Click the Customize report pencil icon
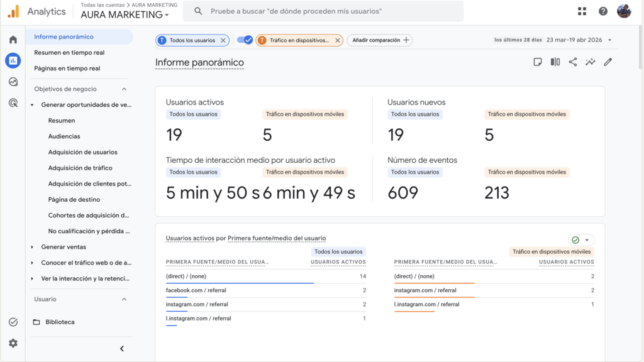Screen dimensions: 644x362 [x=608, y=62]
